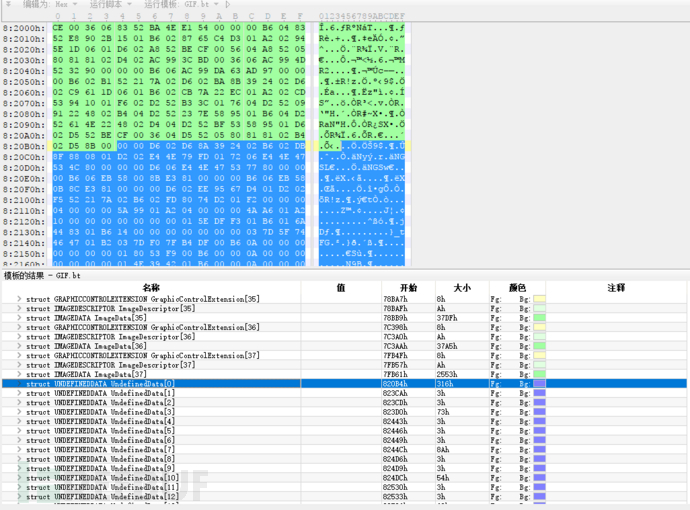690x510 pixels.
Task: Select struct UNDEFINEDDATA UndefinedData[6] row
Action: point(344,440)
